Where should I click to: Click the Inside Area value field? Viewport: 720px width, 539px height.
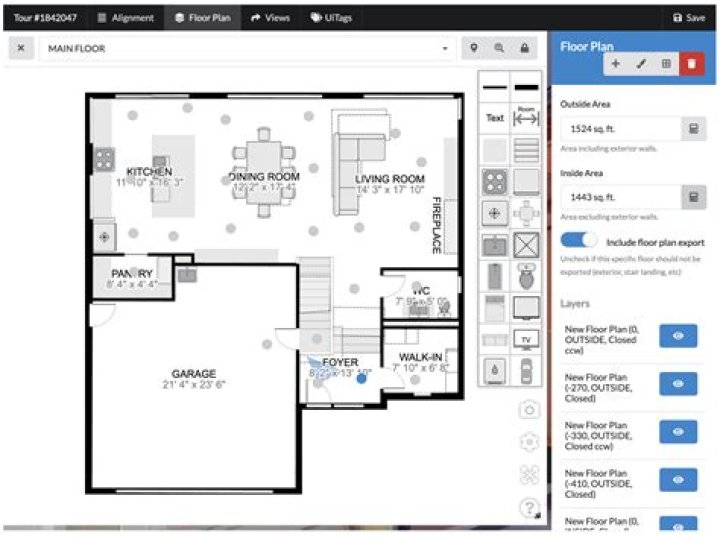tap(621, 197)
